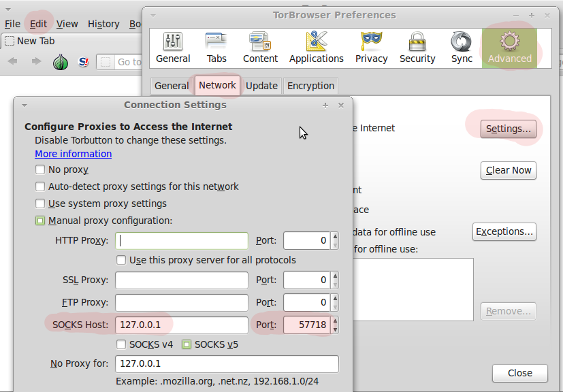Image resolution: width=563 pixels, height=392 pixels.
Task: Click the New Tab page icon
Action: click(10, 42)
